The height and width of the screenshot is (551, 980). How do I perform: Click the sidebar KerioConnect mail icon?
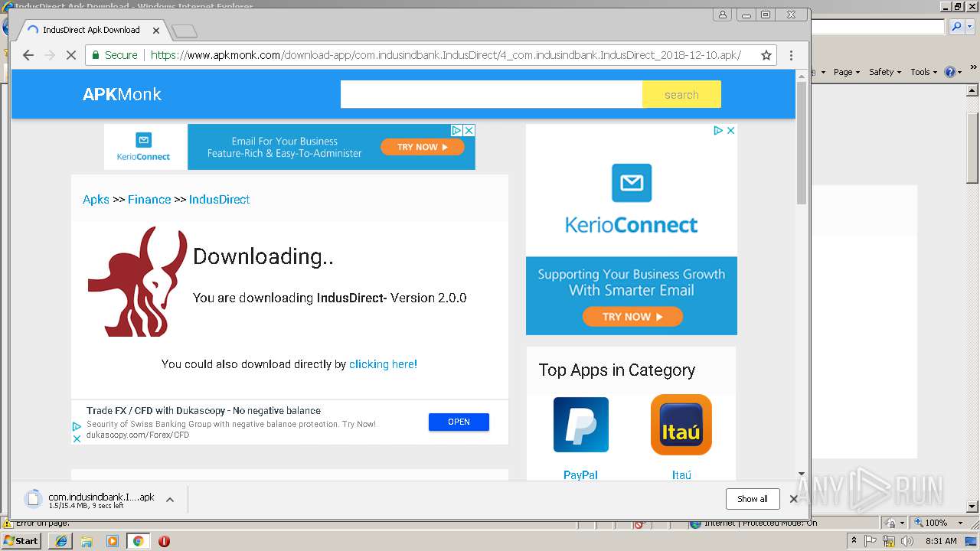[x=632, y=183]
